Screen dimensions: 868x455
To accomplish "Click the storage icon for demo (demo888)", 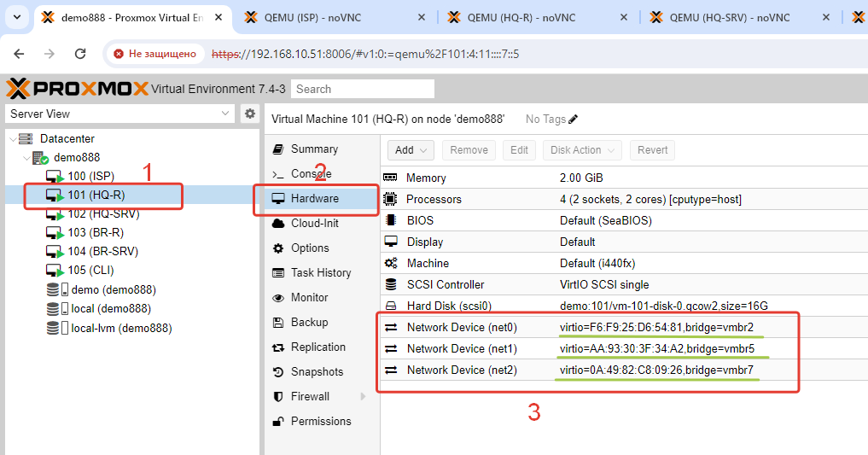I will (x=57, y=289).
